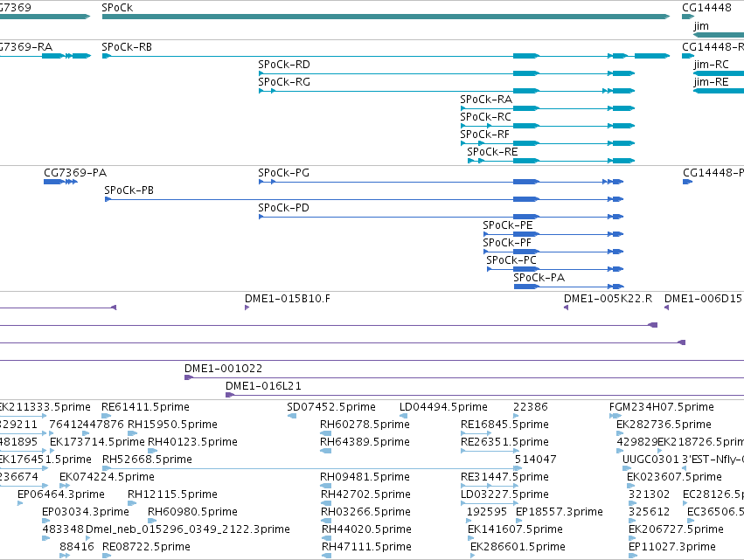Select the EK141607.5prime EST label

coord(515,529)
